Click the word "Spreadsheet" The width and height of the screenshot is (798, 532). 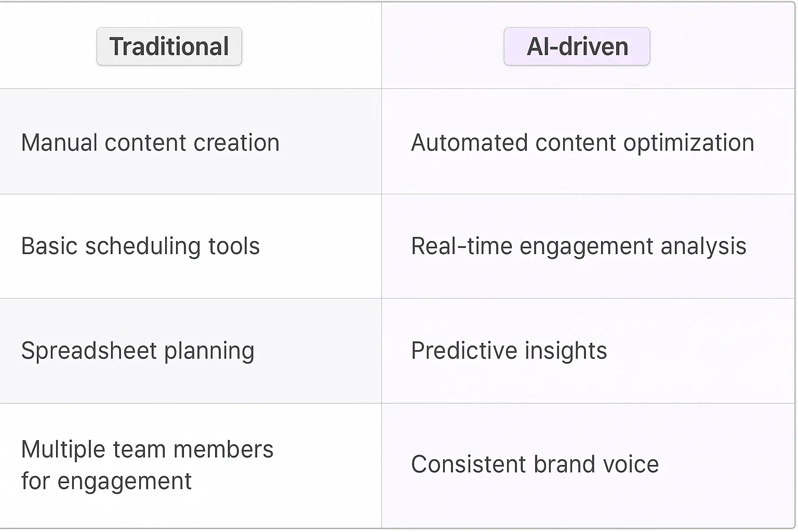89,351
